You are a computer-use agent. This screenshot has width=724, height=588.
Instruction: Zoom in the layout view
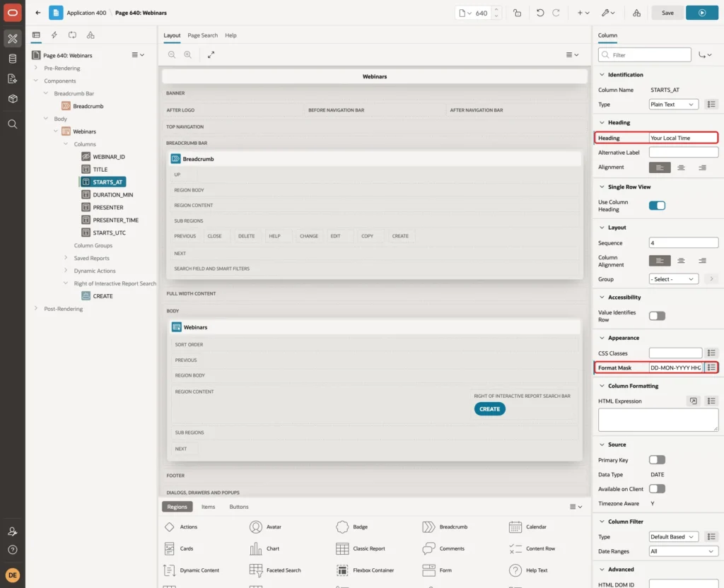pyautogui.click(x=188, y=54)
